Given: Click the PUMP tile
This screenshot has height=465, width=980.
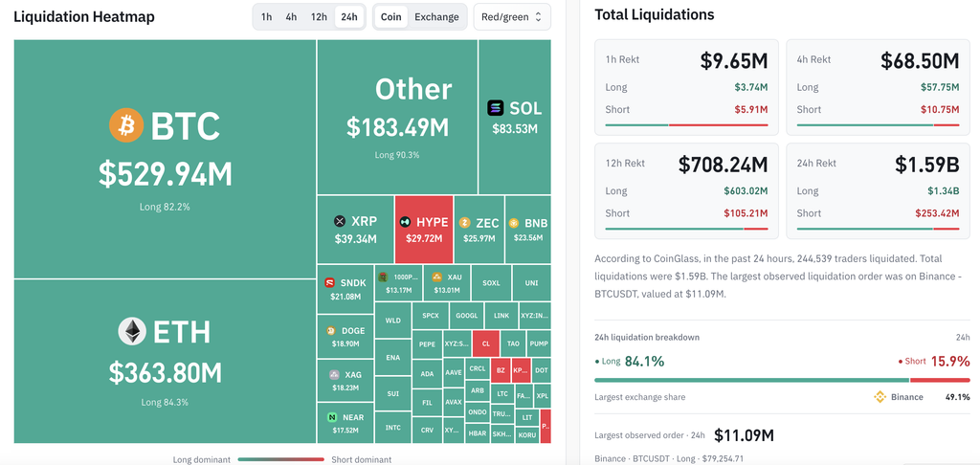Looking at the screenshot, I should pos(540,343).
